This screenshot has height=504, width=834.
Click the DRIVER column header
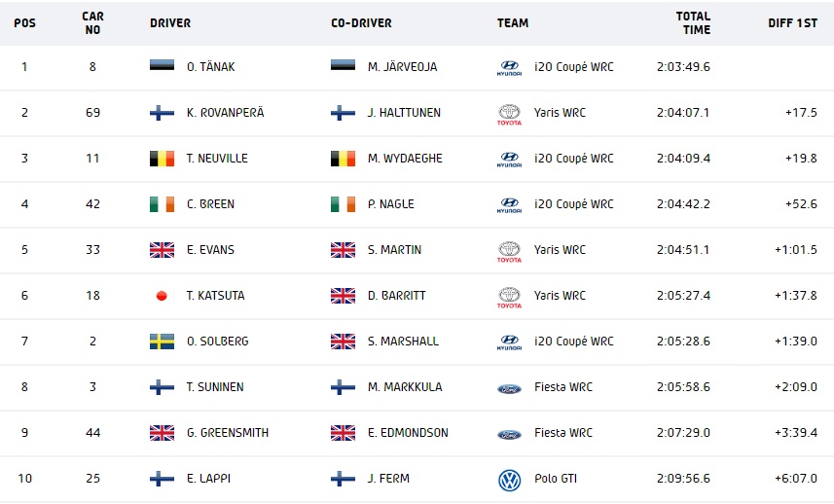click(170, 22)
